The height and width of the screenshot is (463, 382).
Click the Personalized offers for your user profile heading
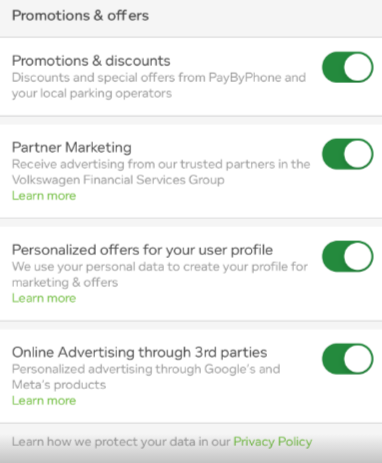pos(142,250)
